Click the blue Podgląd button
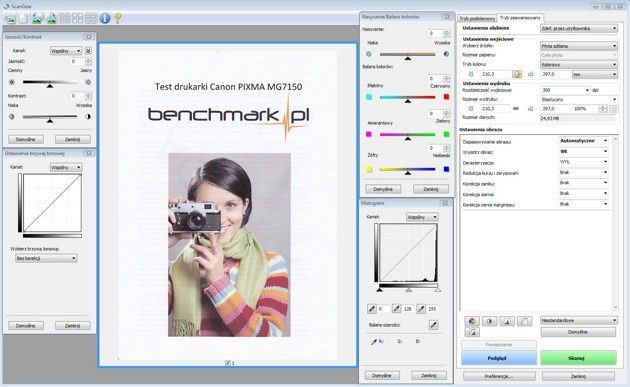 pyautogui.click(x=499, y=358)
